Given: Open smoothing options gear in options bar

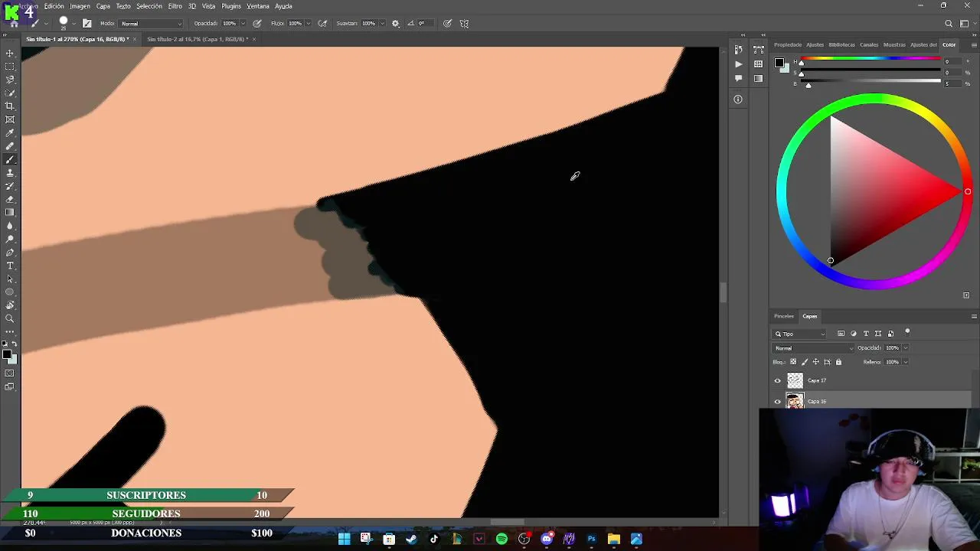Looking at the screenshot, I should 395,24.
